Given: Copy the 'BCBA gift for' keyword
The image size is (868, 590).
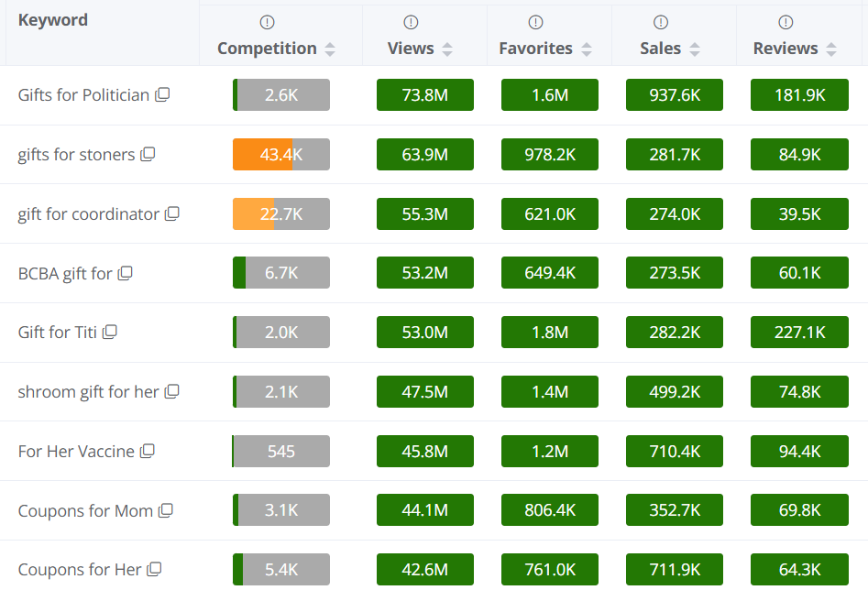Looking at the screenshot, I should 126,273.
